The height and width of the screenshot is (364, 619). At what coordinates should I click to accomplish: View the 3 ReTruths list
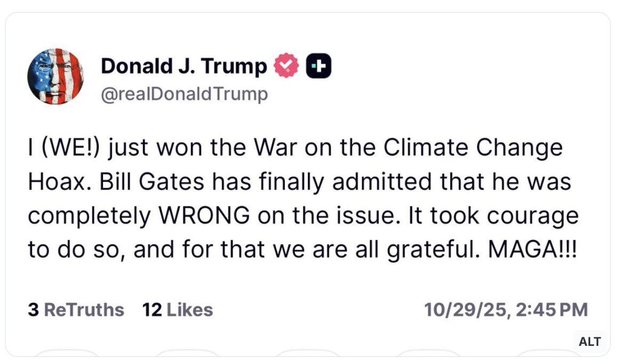pos(76,310)
